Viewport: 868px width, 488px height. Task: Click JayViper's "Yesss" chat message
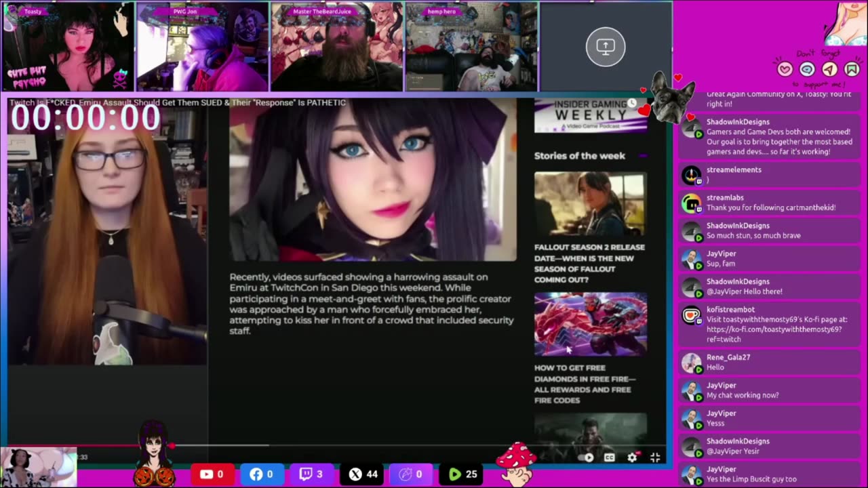[717, 423]
